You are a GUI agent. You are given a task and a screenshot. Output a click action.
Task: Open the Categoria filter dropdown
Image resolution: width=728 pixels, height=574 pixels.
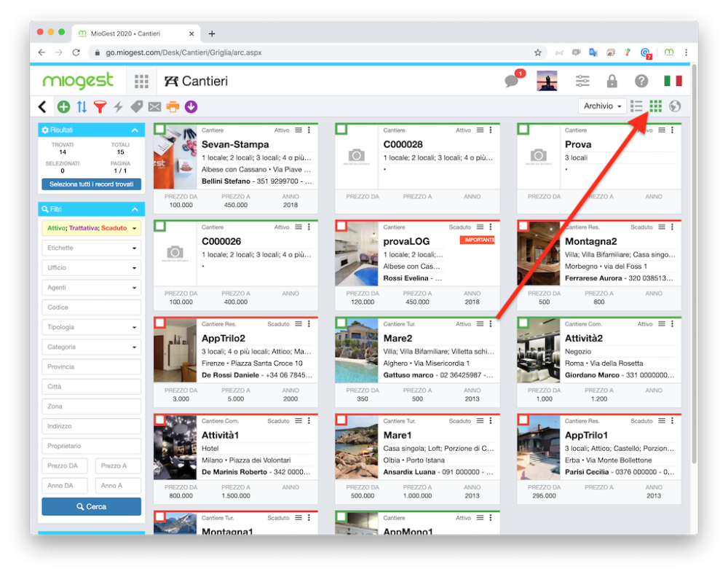[92, 347]
